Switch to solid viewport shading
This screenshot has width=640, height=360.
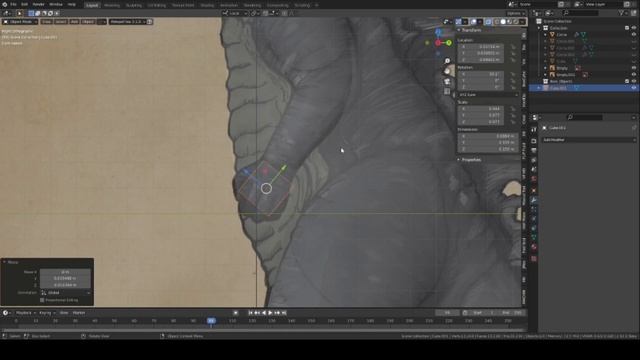coord(503,22)
